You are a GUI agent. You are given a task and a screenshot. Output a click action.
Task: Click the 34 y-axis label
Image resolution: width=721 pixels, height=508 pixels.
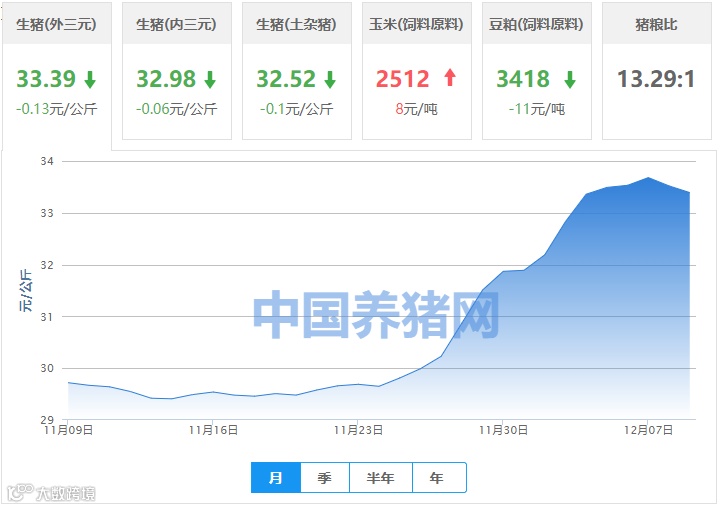(47, 161)
